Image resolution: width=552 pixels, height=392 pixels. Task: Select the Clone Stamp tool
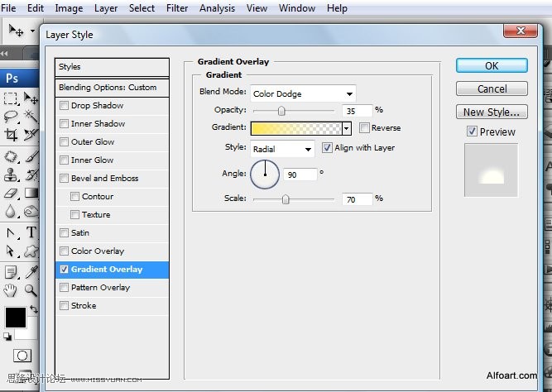(11, 174)
